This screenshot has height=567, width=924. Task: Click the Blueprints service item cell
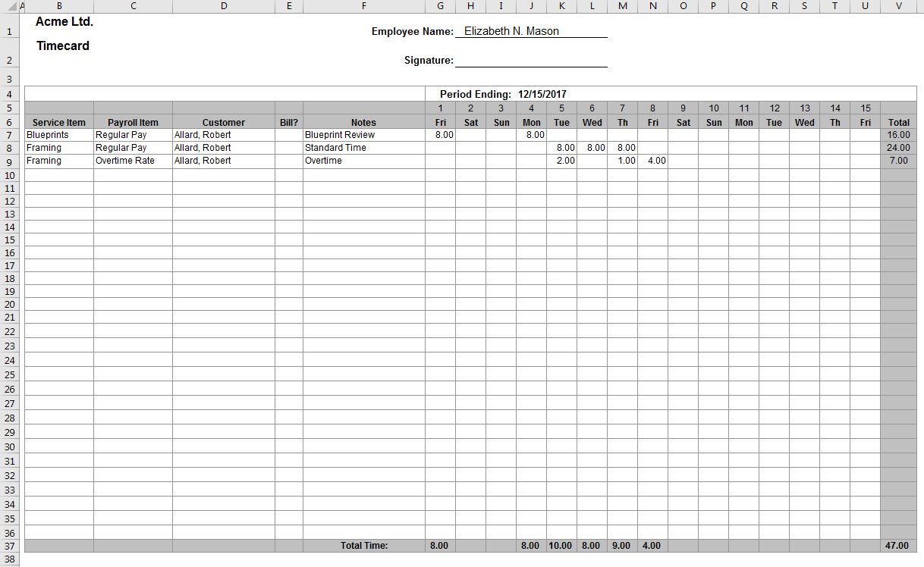click(x=59, y=135)
